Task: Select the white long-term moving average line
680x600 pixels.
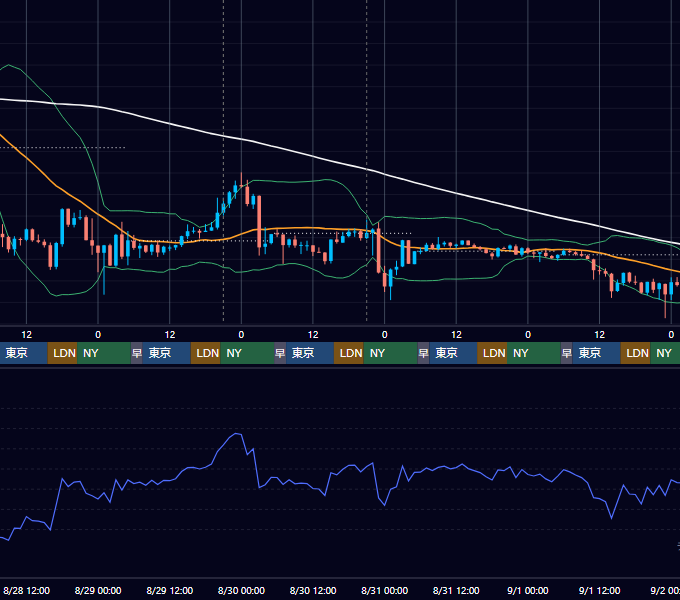Action: coord(312,156)
